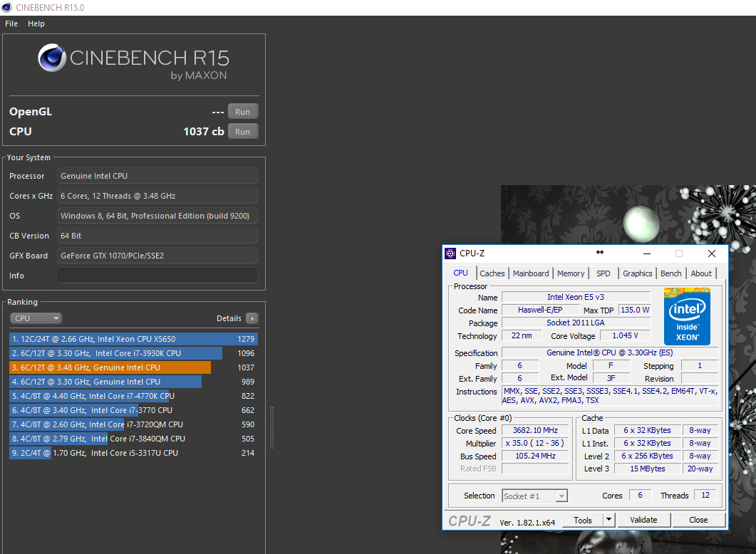756x554 pixels.
Task: Click the panel splitter grip handle
Action: (x=272, y=428)
